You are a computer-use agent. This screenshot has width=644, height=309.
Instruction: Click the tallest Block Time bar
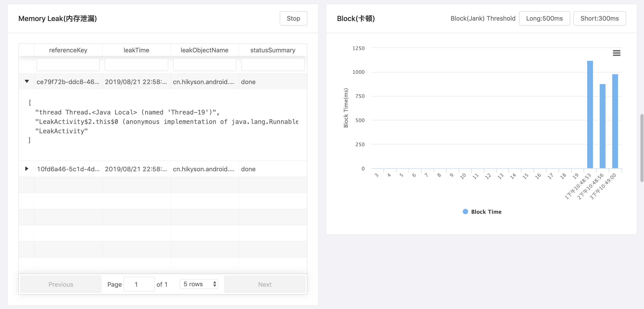click(x=590, y=112)
